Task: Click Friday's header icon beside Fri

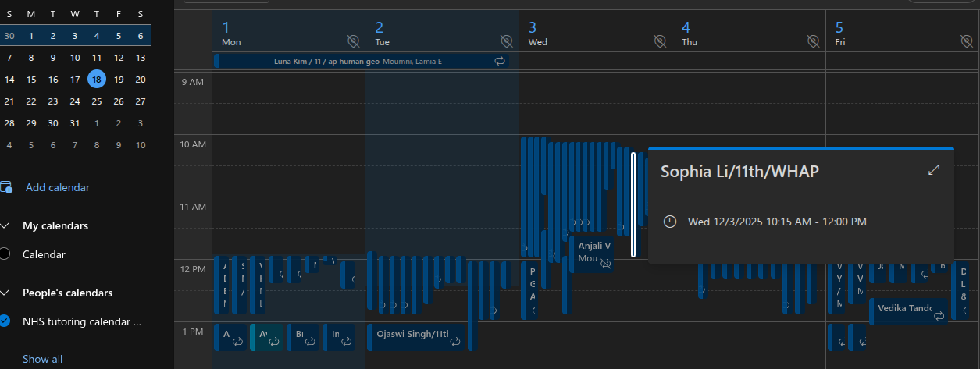Action: click(x=967, y=41)
